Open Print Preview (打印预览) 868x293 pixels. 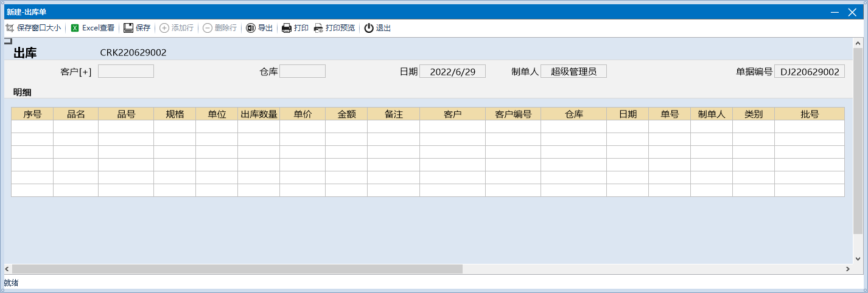[x=318, y=28]
